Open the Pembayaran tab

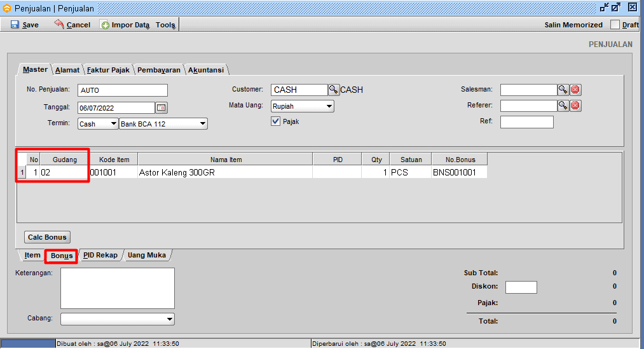pos(159,70)
